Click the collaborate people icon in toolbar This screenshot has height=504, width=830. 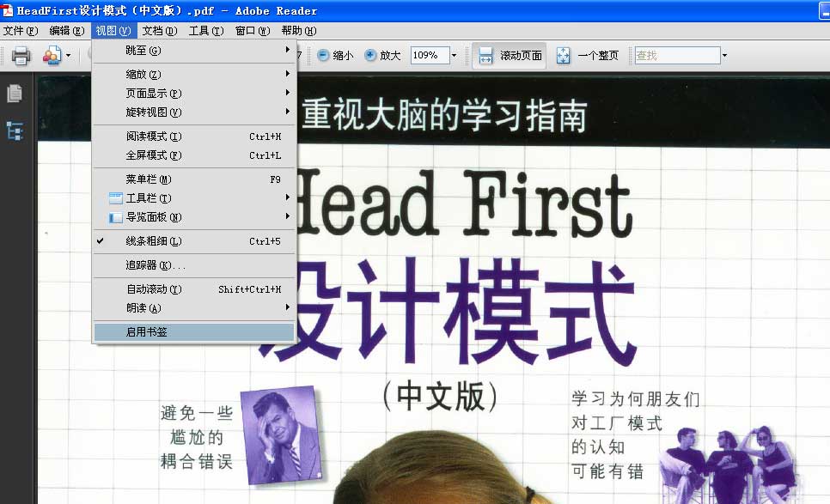(x=52, y=55)
